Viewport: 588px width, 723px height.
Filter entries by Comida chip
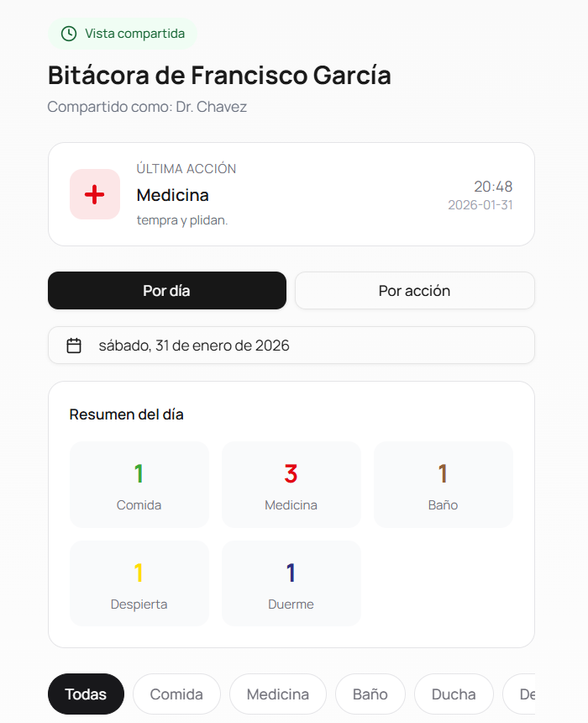click(176, 694)
